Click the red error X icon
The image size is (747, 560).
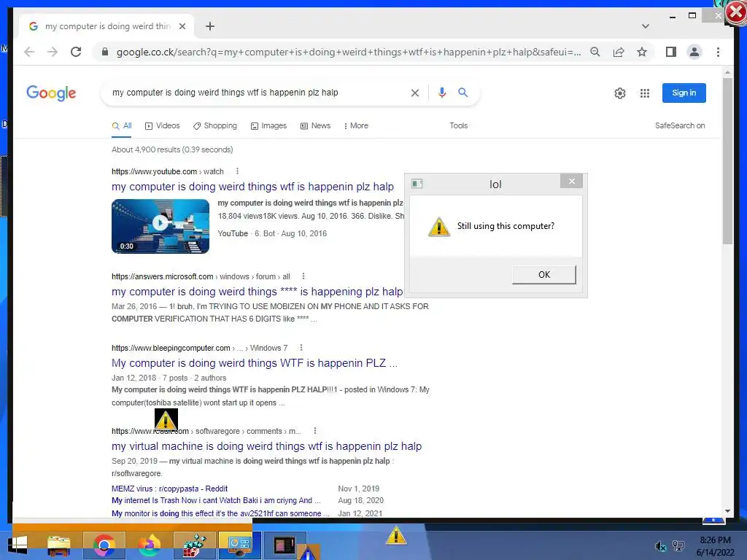click(x=735, y=13)
